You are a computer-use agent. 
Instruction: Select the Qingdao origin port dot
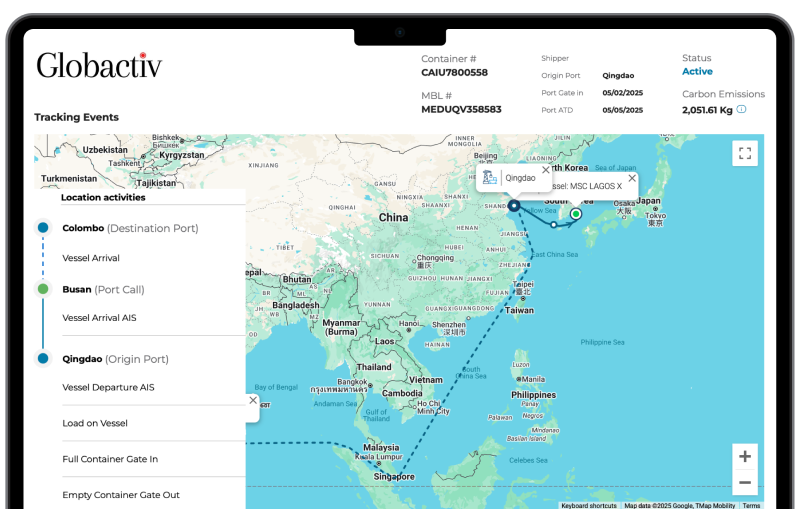tap(43, 359)
